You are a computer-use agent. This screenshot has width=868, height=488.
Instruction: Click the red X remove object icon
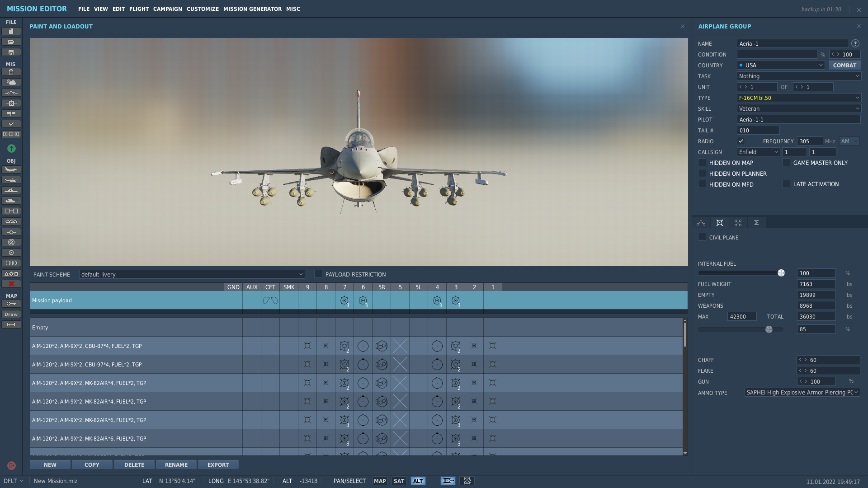click(11, 284)
